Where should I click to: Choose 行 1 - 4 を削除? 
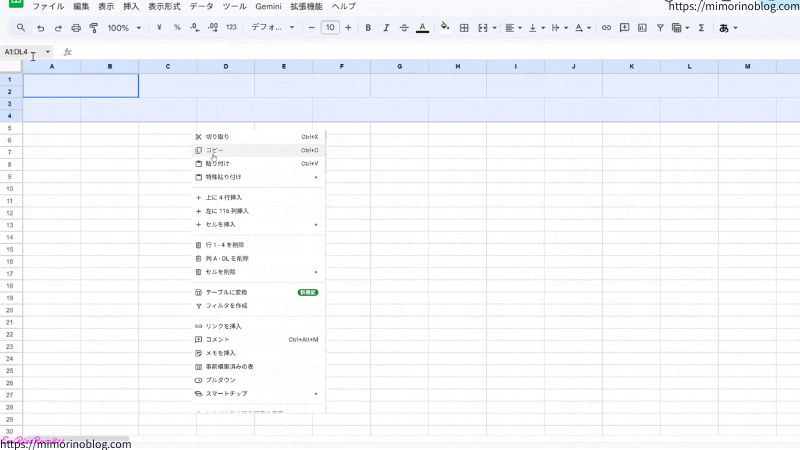pyautogui.click(x=258, y=245)
